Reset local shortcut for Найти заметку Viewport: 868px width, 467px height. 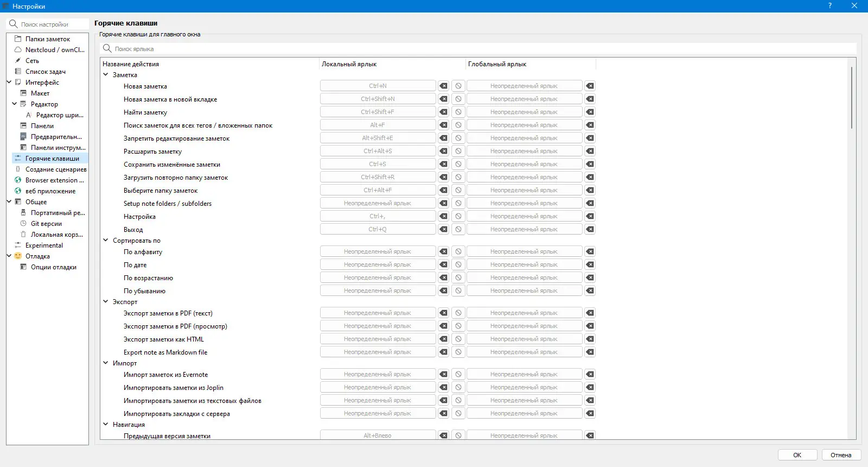click(458, 112)
